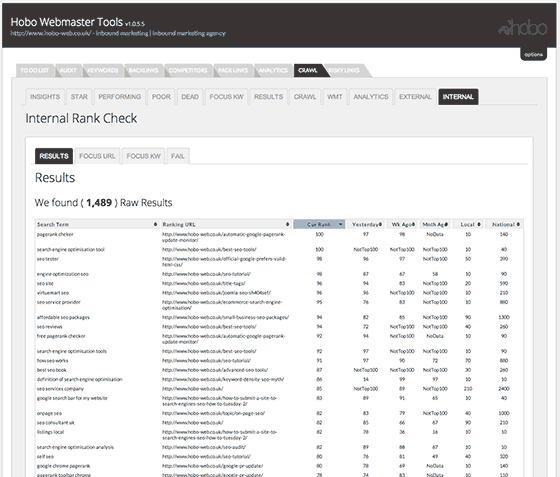Open seo-audit URL
Viewport: 560px width, 477px height.
(204, 447)
